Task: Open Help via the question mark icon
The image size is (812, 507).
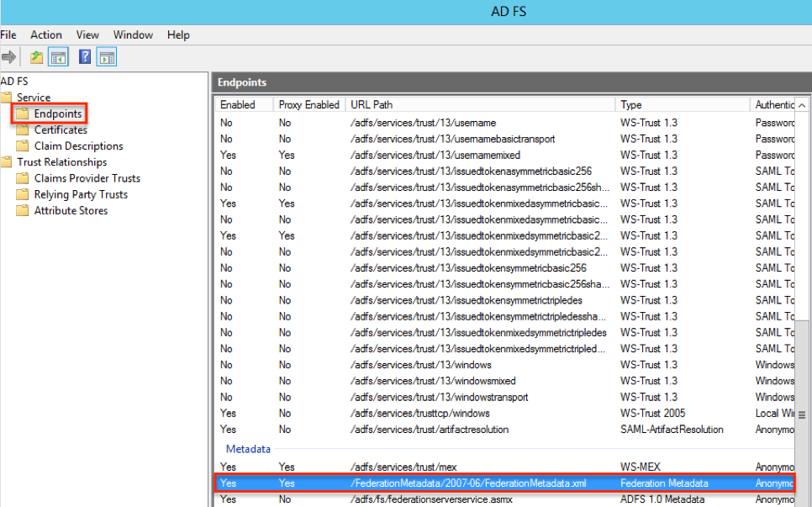Action: (85, 57)
